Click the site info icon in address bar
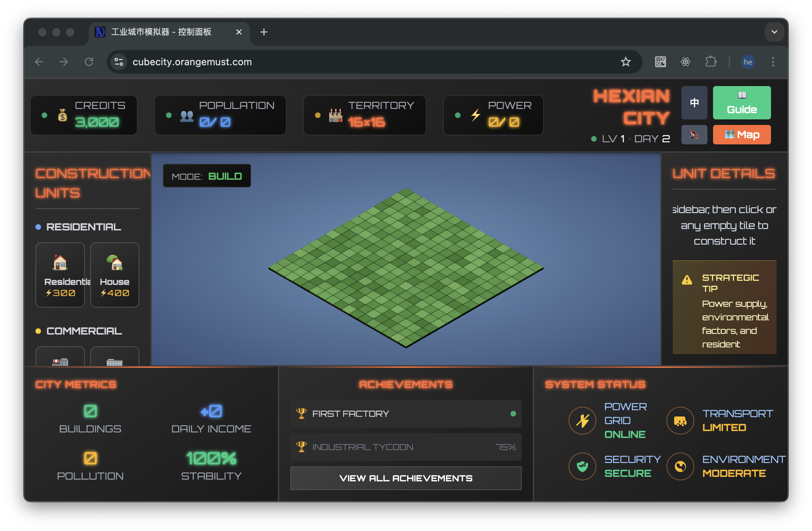 coord(119,62)
